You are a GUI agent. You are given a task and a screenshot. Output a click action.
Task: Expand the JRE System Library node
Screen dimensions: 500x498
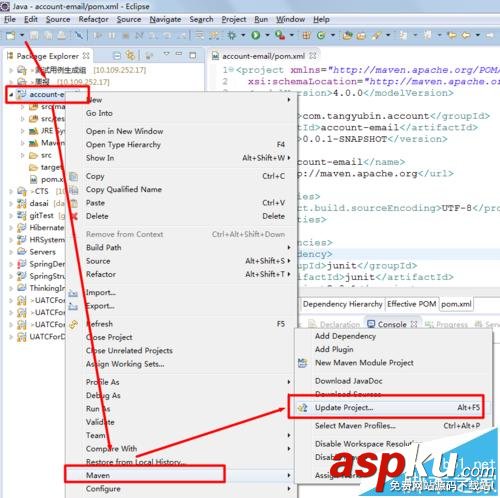pos(23,131)
